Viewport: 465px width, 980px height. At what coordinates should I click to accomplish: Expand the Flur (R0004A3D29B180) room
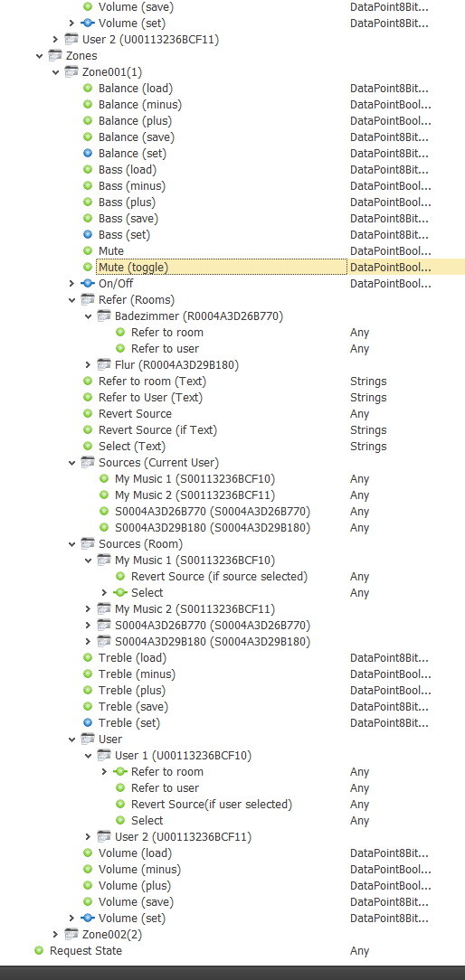pyautogui.click(x=89, y=364)
